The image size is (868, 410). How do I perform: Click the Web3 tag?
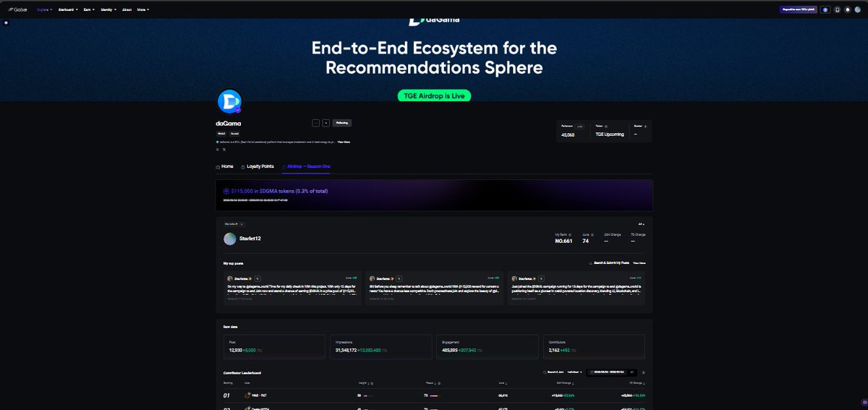point(221,134)
